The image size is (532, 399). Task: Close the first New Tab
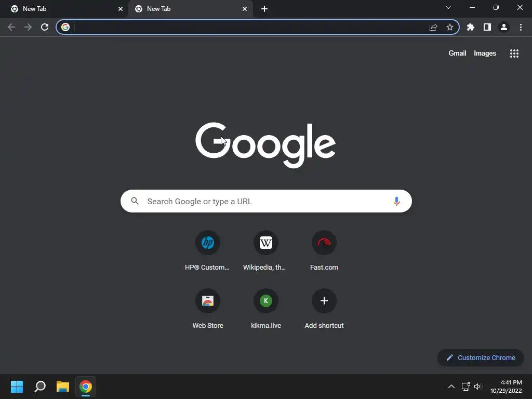121,9
